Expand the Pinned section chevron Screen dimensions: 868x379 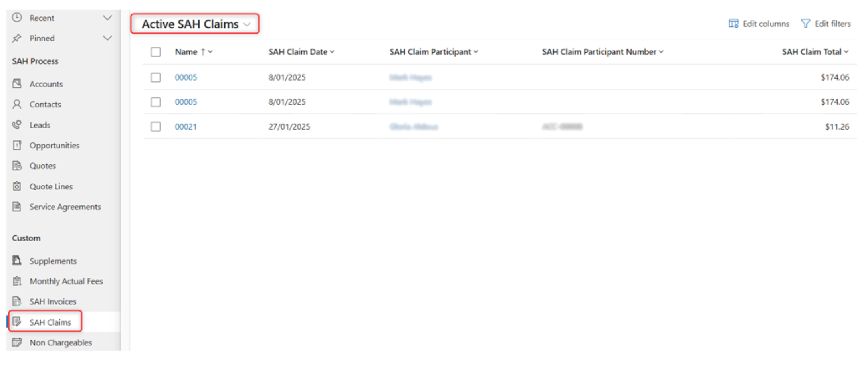[107, 38]
